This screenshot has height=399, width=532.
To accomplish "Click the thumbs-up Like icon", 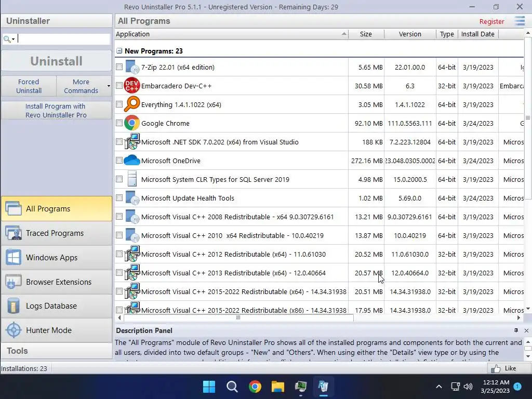I will pos(496,368).
